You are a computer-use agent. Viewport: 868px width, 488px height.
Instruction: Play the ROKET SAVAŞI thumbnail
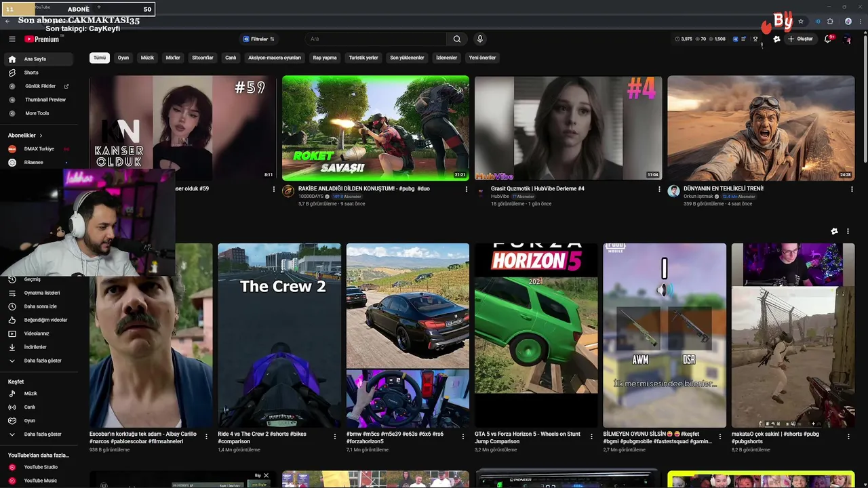point(376,128)
